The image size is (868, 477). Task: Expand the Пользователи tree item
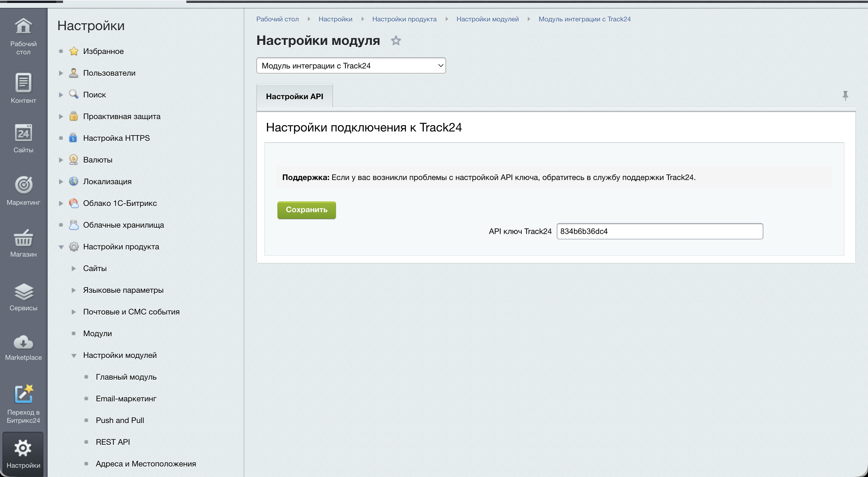61,73
